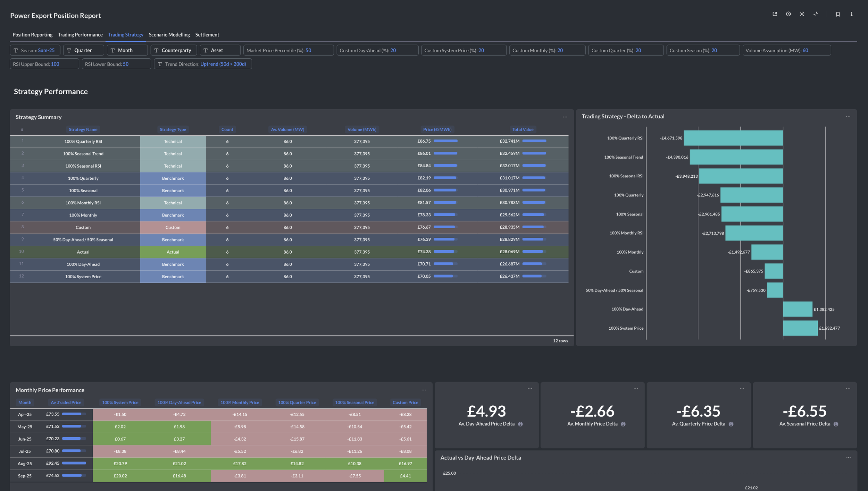Open the Counterparty filter dropdown
Image resolution: width=868 pixels, height=491 pixels.
point(174,50)
